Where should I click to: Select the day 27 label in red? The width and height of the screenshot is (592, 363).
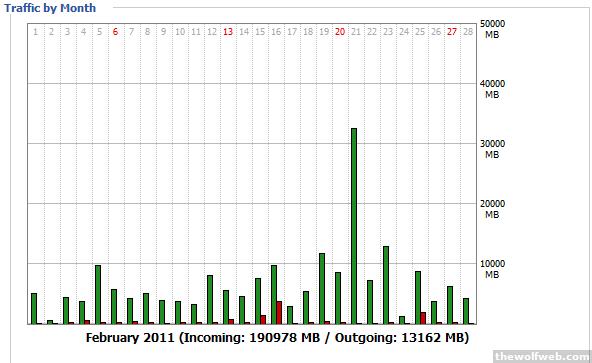coord(452,32)
